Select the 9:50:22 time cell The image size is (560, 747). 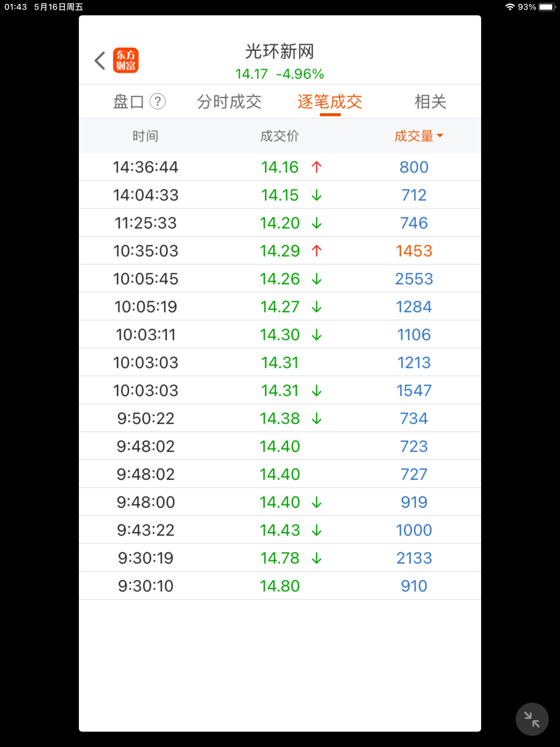click(x=146, y=418)
